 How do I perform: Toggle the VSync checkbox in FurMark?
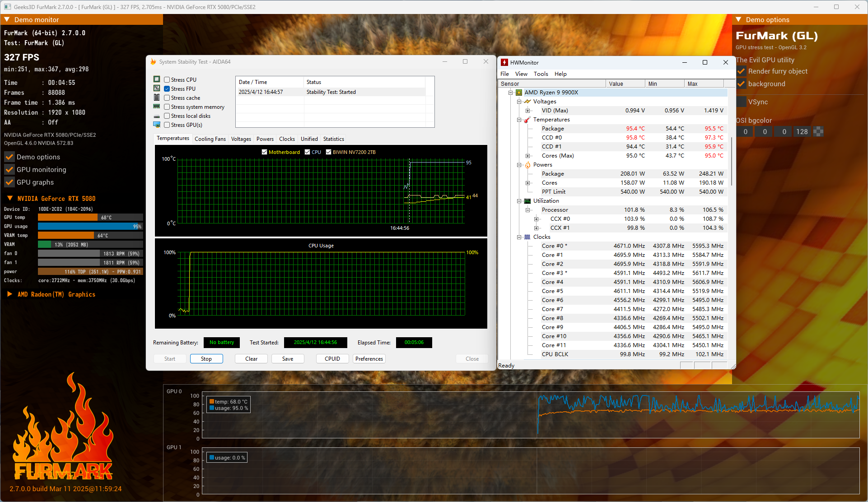tap(742, 102)
